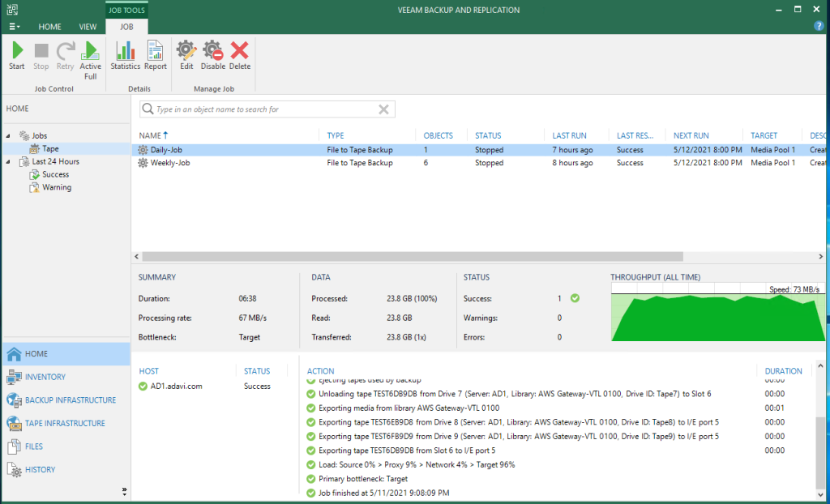Open the BACKUP INFRASTRUCTURE view
The height and width of the screenshot is (504, 830).
(x=66, y=400)
